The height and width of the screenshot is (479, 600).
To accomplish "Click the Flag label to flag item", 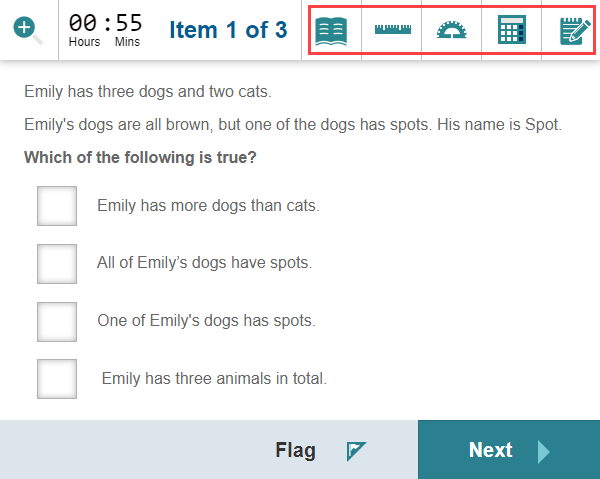I will 295,451.
